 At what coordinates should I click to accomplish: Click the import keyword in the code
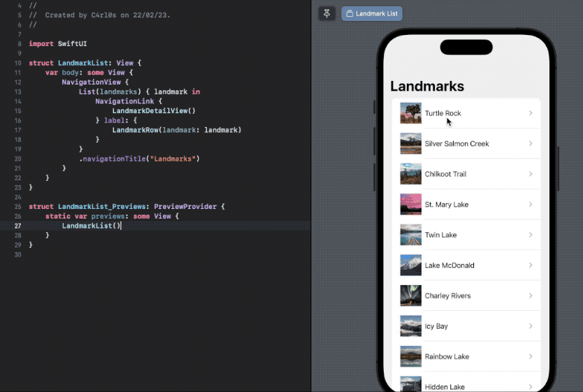pos(41,44)
